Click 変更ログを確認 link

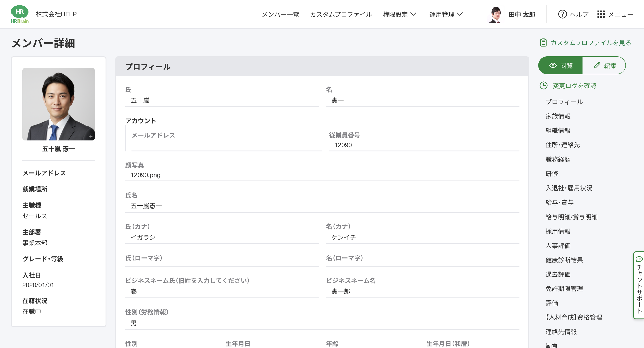(x=574, y=86)
